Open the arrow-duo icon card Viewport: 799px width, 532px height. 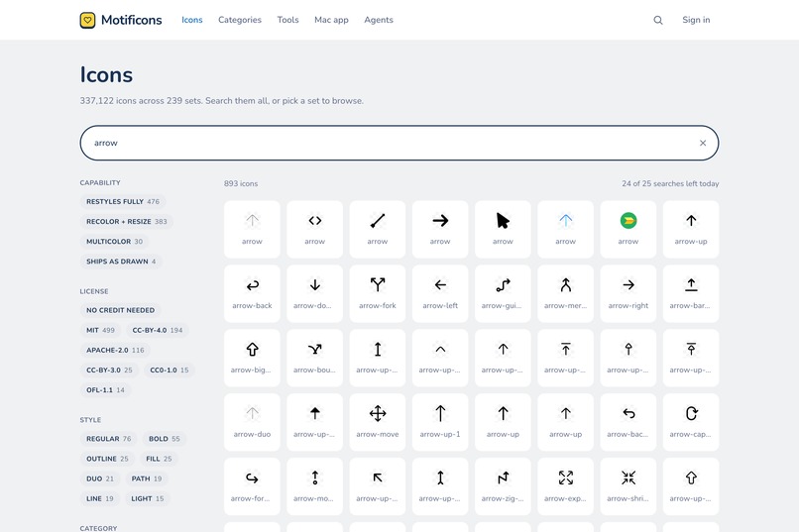click(x=252, y=422)
